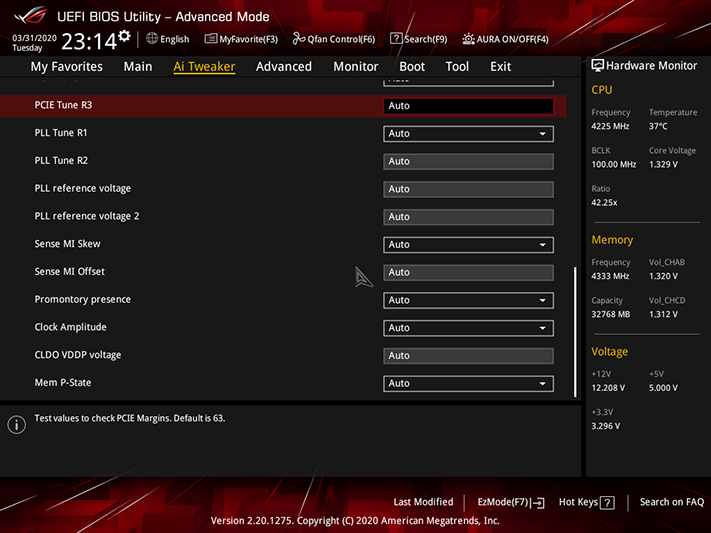
Task: Click the Hot Keys question mark icon
Action: click(607, 503)
